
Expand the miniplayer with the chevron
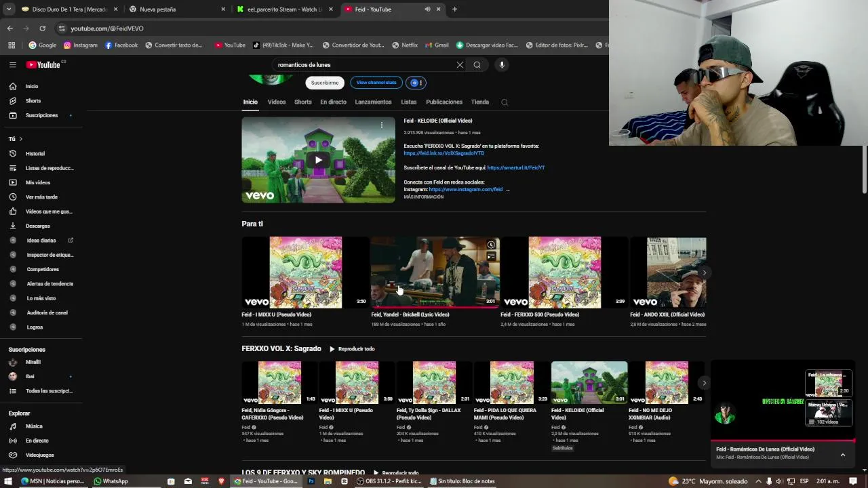(843, 455)
